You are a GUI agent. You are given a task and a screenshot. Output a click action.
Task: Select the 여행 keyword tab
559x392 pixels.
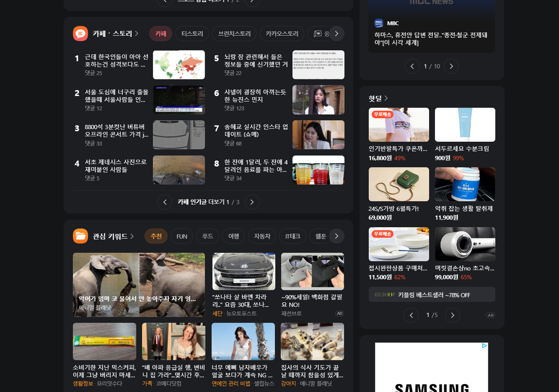click(x=234, y=236)
